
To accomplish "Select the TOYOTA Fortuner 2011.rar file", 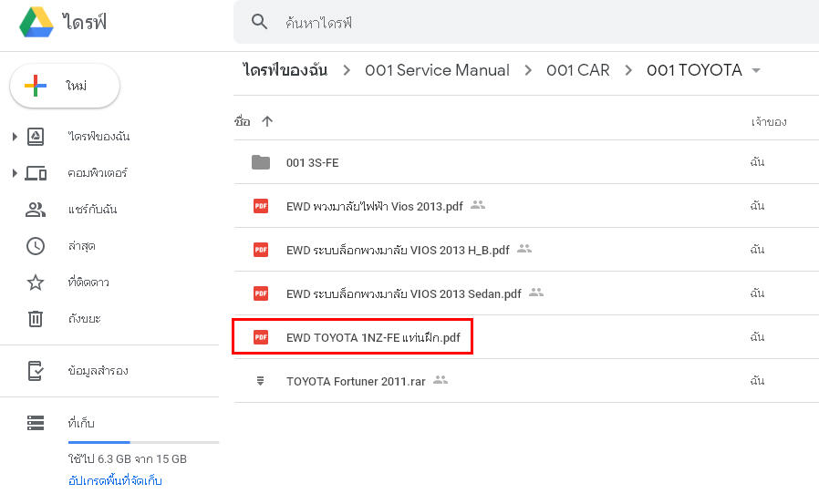I will 356,380.
